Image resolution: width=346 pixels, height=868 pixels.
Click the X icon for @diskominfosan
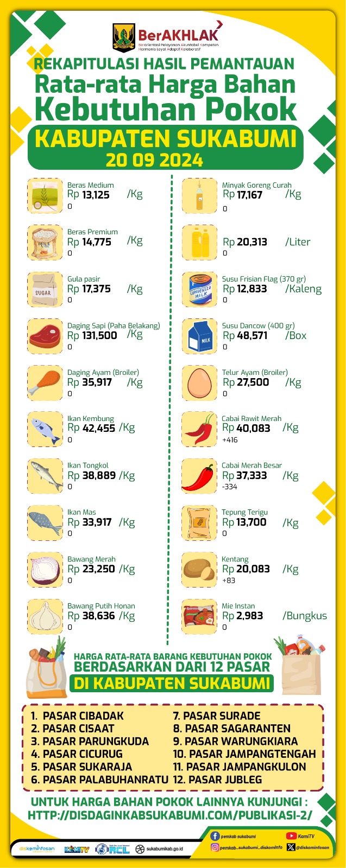click(x=292, y=847)
